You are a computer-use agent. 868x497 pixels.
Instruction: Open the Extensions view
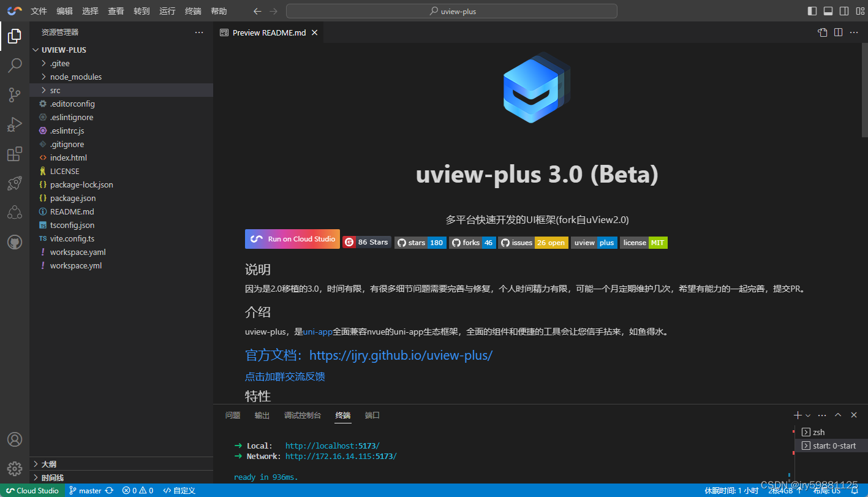pos(15,154)
